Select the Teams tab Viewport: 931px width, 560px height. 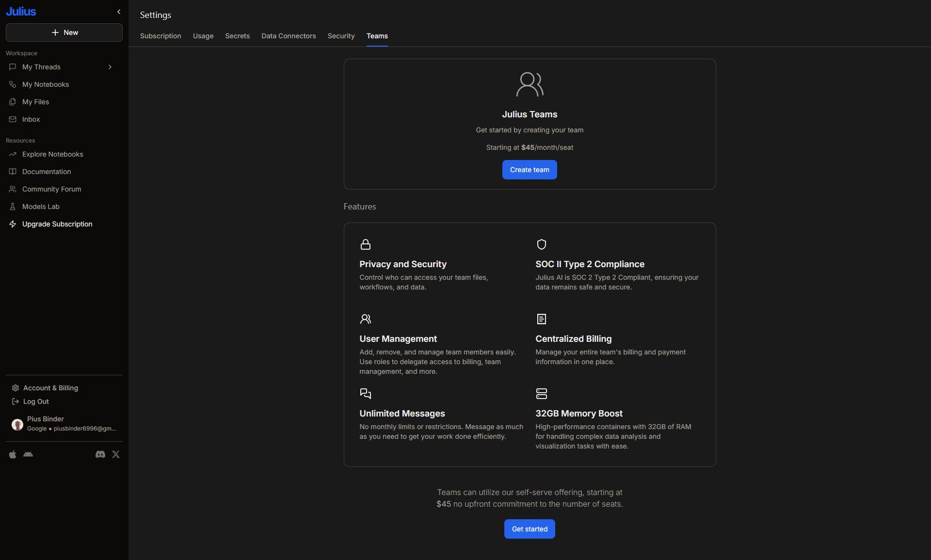[x=377, y=36]
